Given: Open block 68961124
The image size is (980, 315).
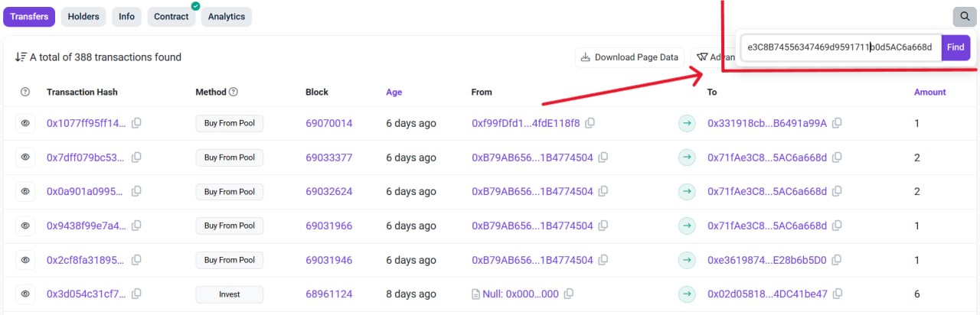Looking at the screenshot, I should click(329, 294).
